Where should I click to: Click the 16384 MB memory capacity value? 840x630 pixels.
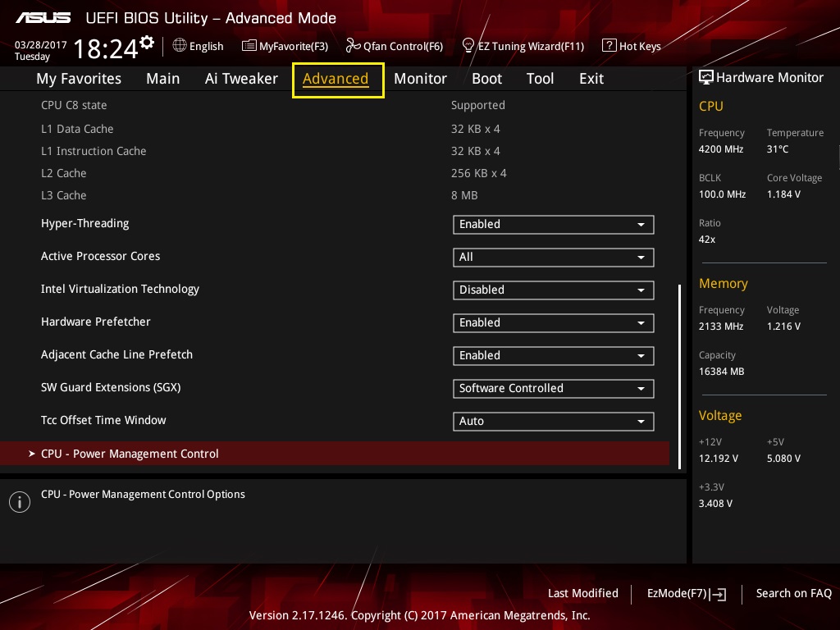(722, 372)
